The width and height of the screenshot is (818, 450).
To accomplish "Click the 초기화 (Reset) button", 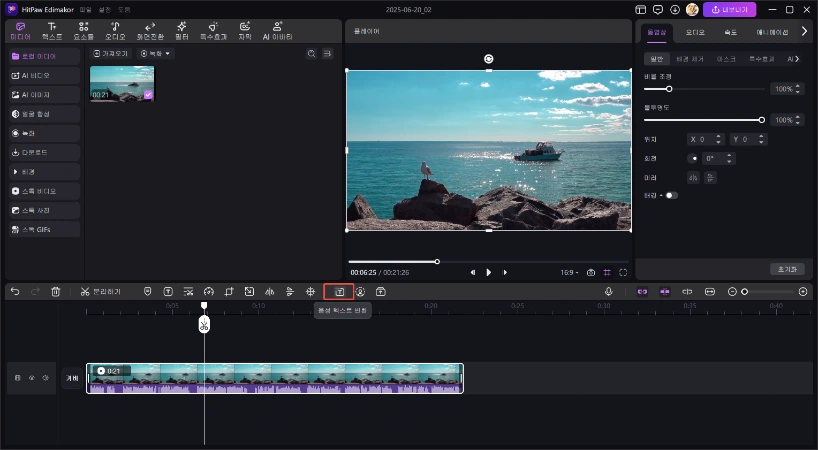I will point(787,269).
